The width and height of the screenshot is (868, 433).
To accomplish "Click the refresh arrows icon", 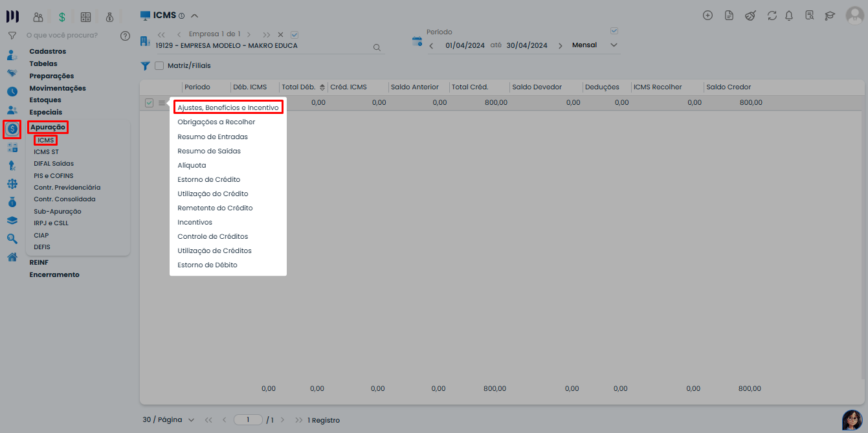I will (x=772, y=16).
